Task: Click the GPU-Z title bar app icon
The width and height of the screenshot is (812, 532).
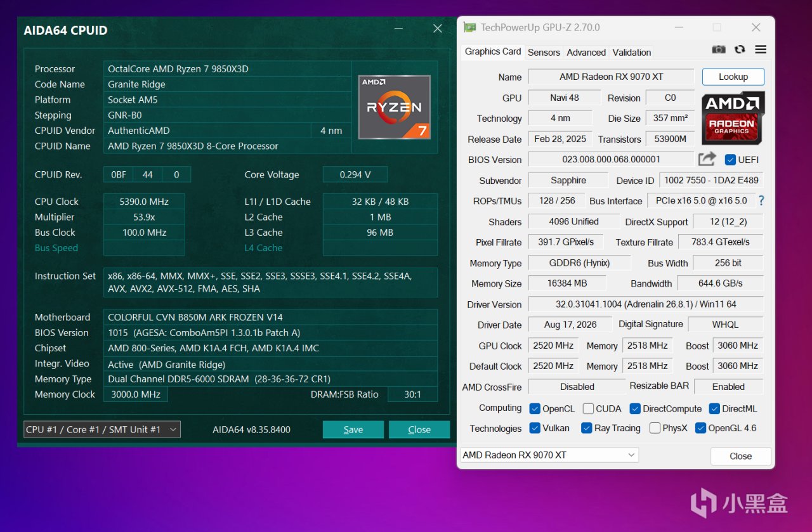Action: click(469, 27)
